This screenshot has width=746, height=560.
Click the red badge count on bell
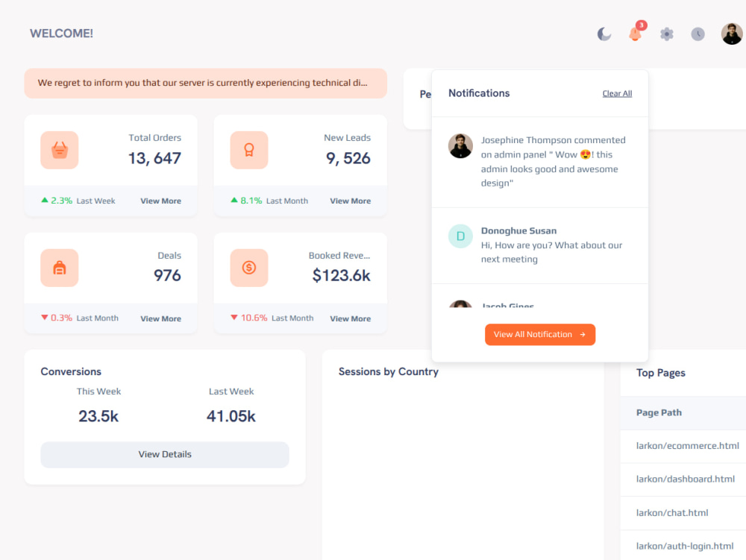point(642,25)
